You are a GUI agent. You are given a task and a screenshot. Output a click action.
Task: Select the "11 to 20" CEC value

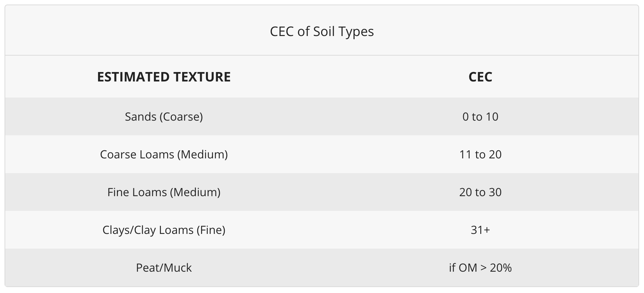click(480, 154)
